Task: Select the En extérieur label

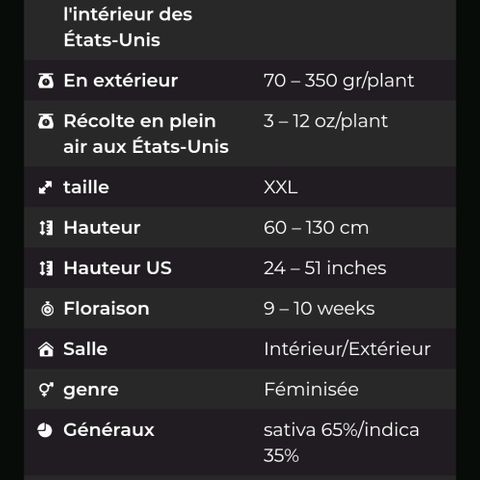Action: 121,81
